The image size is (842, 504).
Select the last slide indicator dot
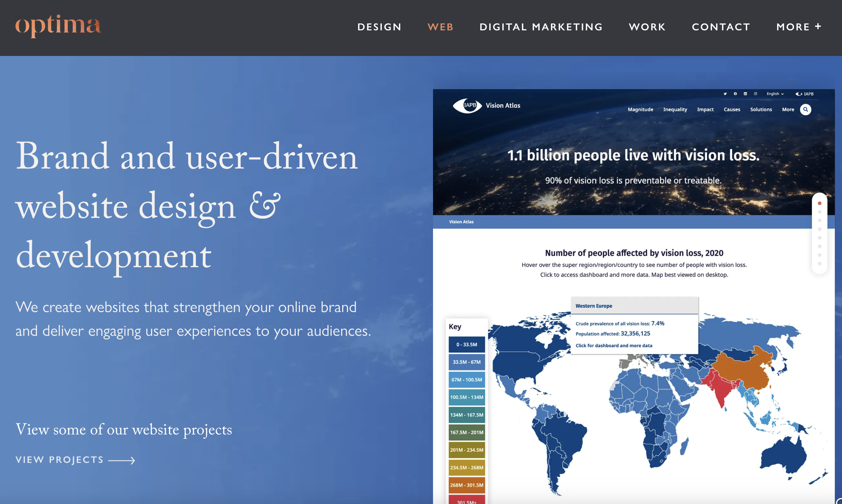(x=820, y=264)
